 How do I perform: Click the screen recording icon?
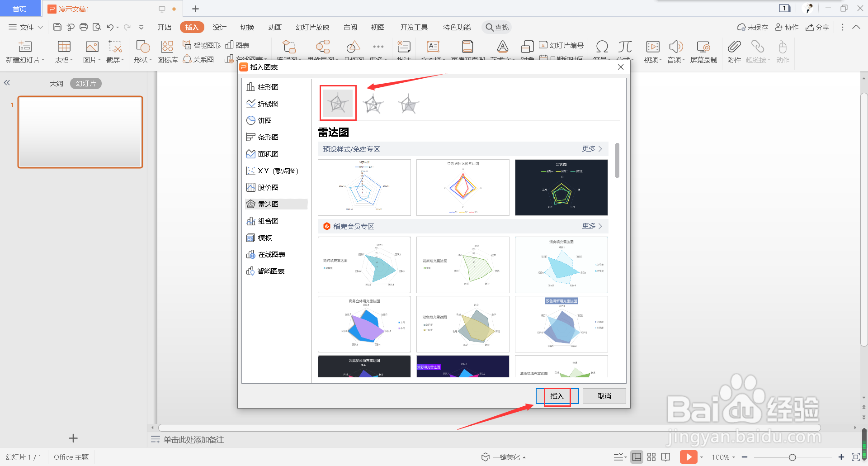coord(703,47)
